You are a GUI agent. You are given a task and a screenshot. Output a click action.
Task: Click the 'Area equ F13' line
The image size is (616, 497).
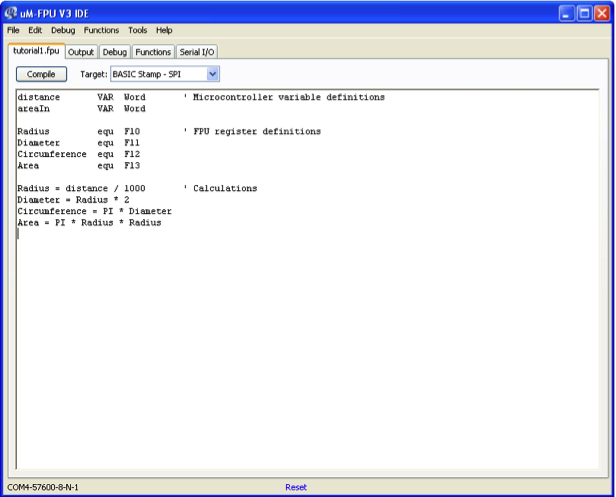pyautogui.click(x=79, y=165)
